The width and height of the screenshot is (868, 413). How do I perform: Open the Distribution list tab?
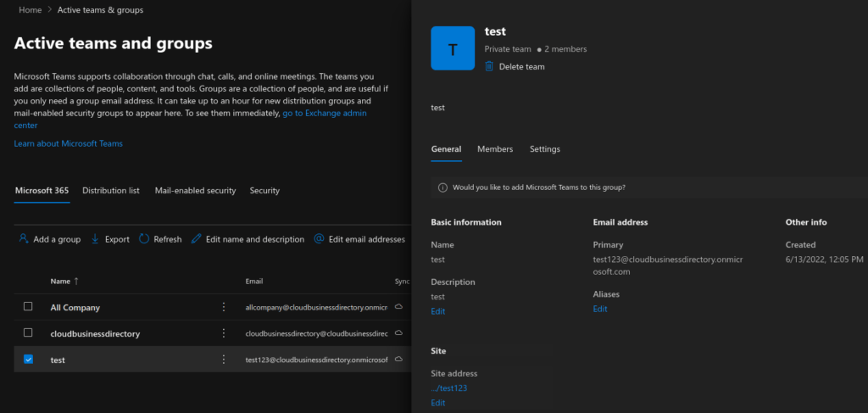111,191
